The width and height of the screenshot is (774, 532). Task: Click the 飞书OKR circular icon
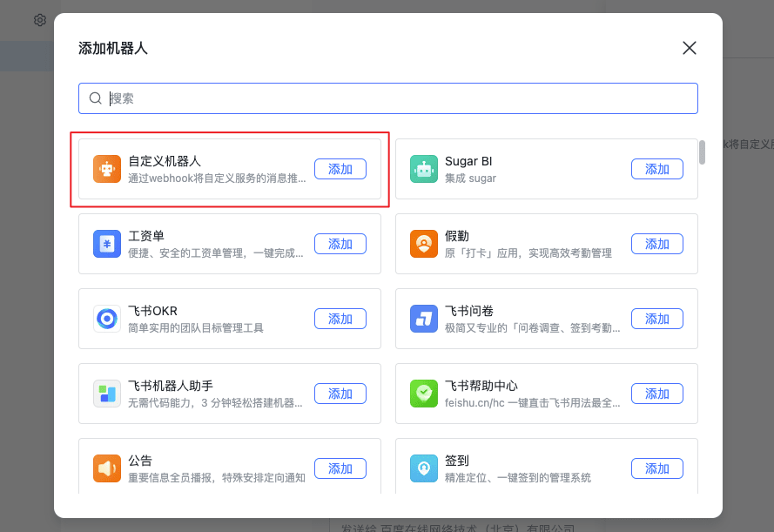[x=107, y=319]
